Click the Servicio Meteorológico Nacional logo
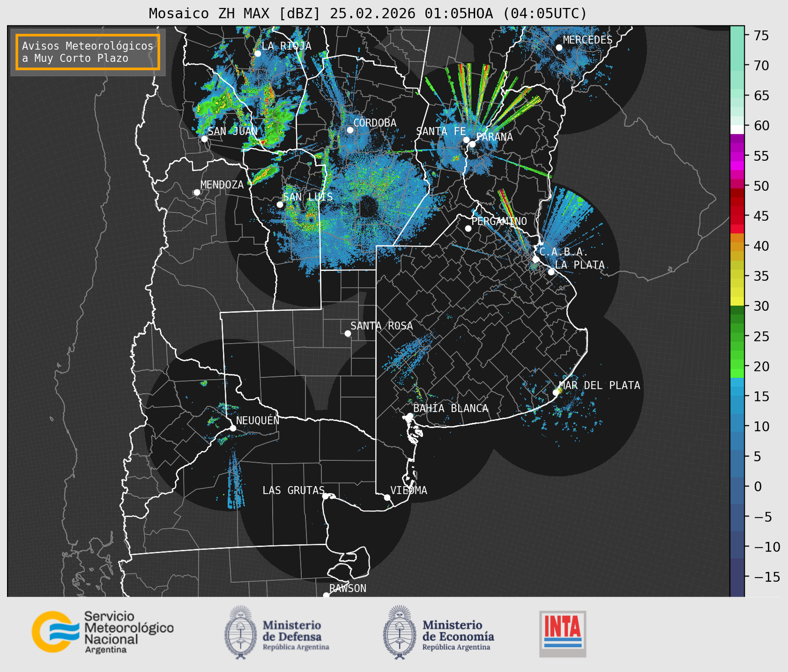This screenshot has width=788, height=672. click(103, 632)
